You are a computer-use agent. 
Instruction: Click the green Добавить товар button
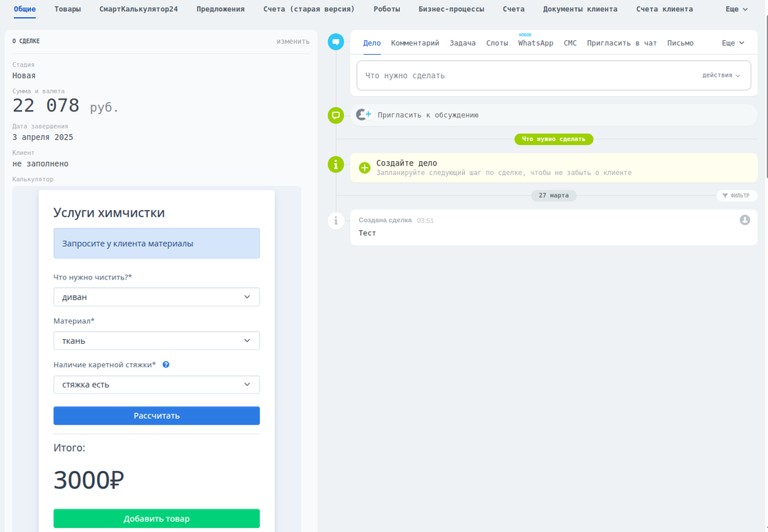(x=156, y=519)
